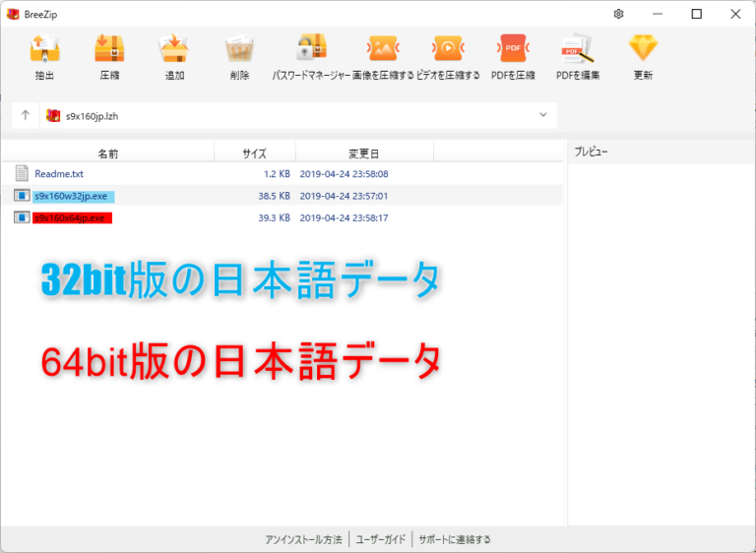Sort files by the サイズ column header

click(254, 154)
